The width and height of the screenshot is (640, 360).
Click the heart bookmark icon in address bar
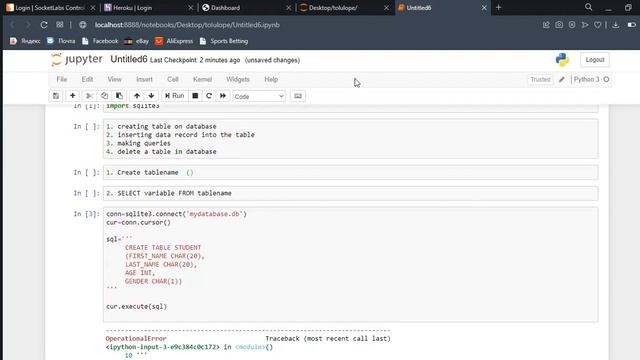(598, 25)
